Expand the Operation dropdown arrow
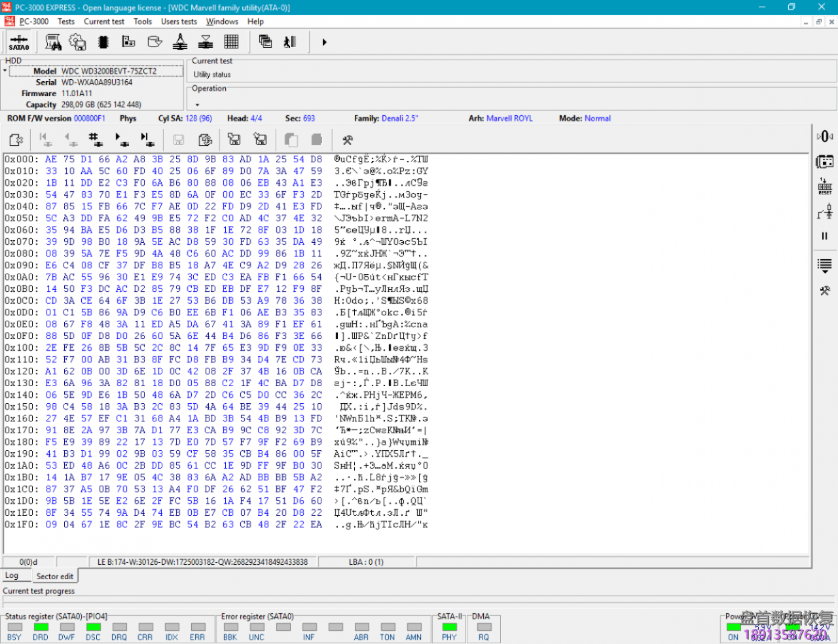 (x=196, y=105)
